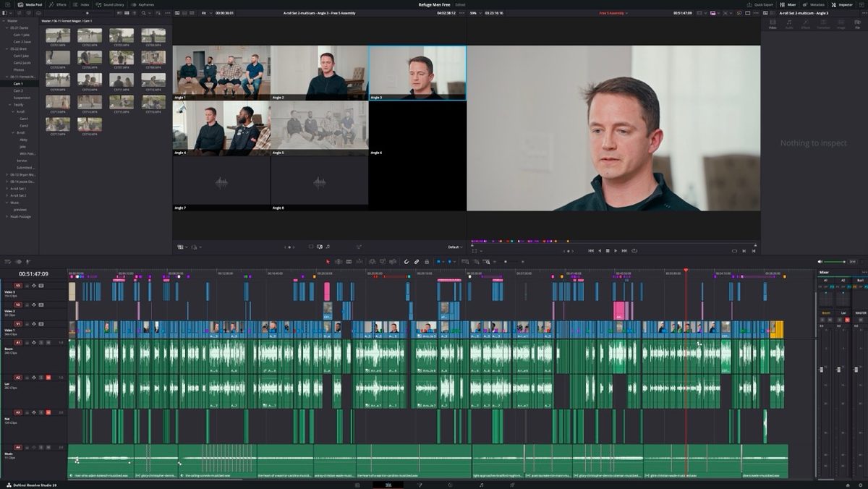868x489 pixels.
Task: Click the media pool search icon
Action: point(143,13)
